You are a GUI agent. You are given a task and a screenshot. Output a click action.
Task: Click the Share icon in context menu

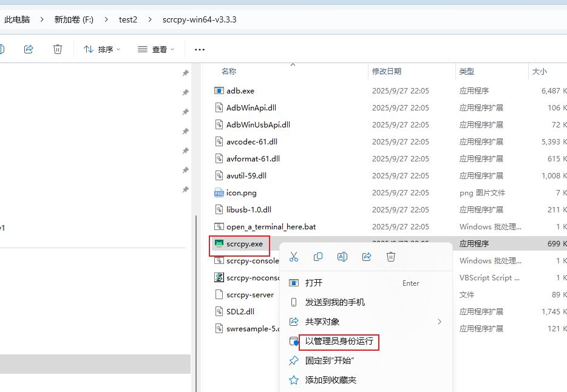367,257
